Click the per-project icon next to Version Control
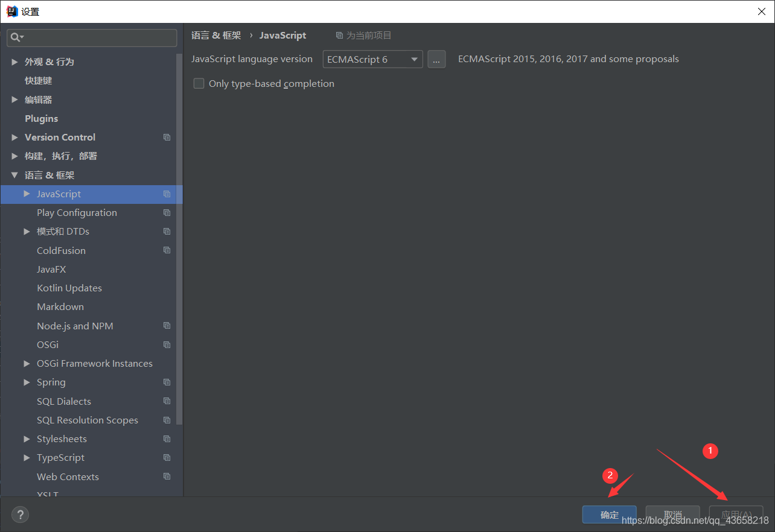The width and height of the screenshot is (775, 532). click(x=167, y=137)
